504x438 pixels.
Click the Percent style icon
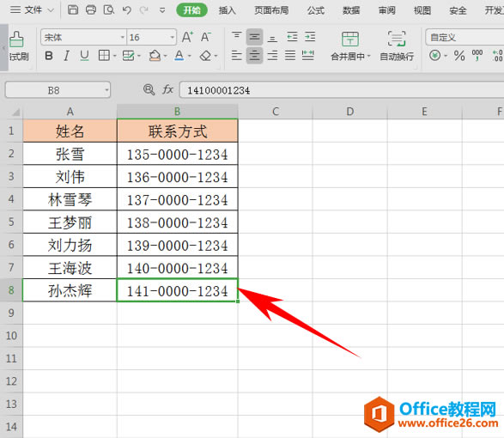tap(459, 56)
